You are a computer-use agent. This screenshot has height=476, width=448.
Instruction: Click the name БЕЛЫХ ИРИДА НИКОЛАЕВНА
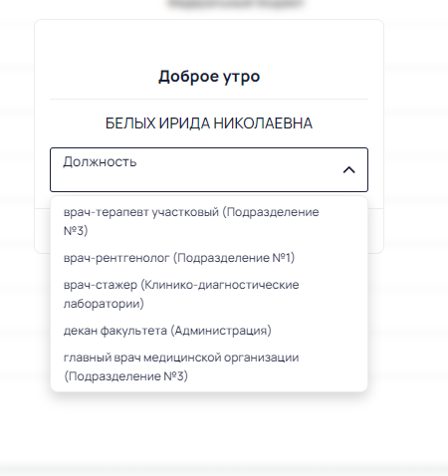[x=209, y=123]
